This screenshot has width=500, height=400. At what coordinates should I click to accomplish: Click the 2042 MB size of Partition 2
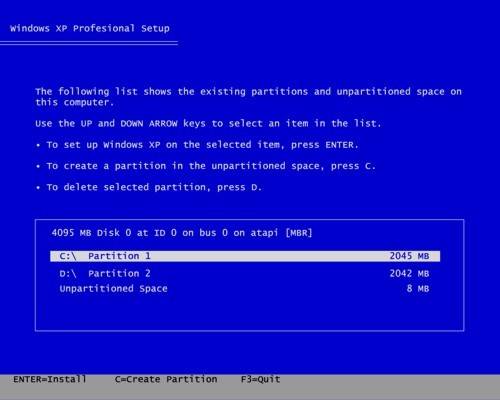[x=409, y=274]
